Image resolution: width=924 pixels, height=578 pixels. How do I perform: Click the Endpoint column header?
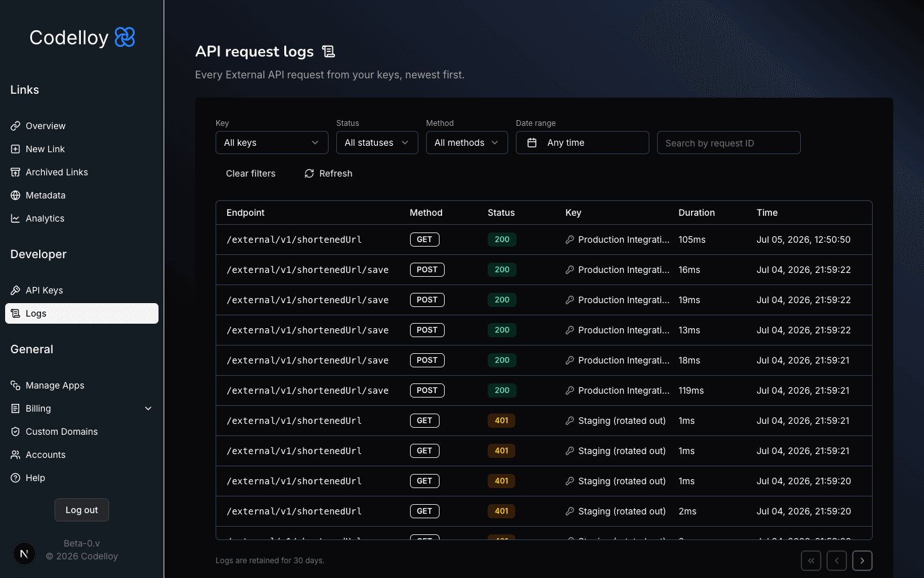(x=246, y=213)
